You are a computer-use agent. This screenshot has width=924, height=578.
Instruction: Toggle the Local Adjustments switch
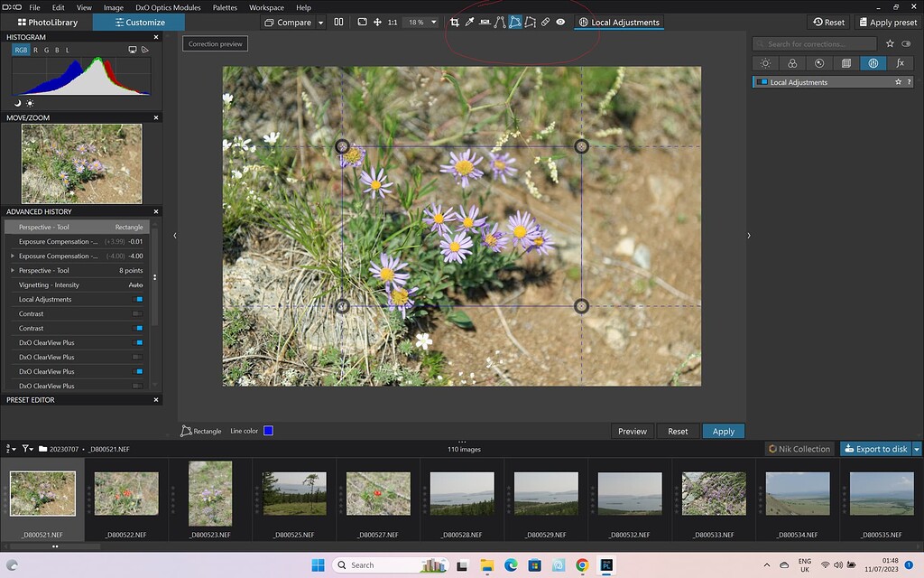tap(762, 81)
